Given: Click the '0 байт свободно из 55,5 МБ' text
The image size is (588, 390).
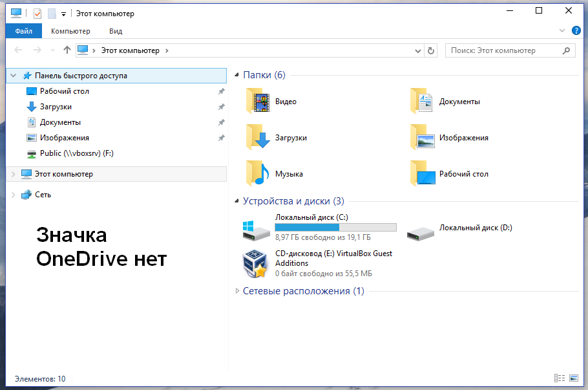Looking at the screenshot, I should 324,274.
